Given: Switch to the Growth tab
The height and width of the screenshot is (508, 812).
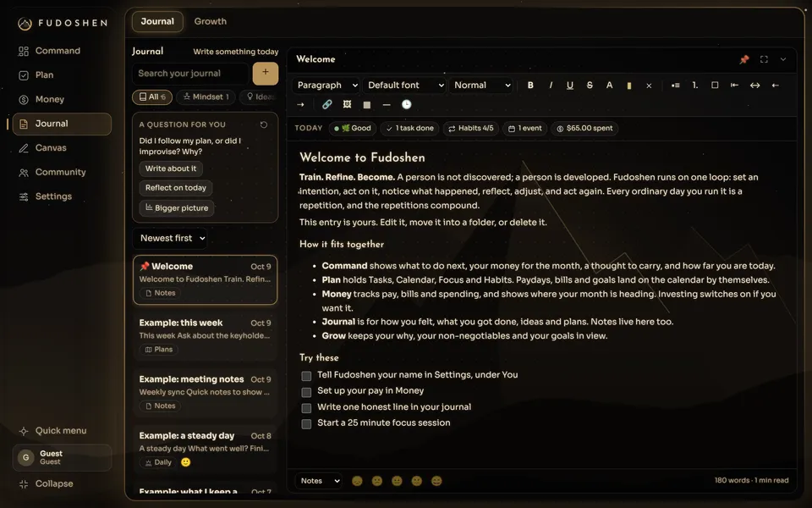Looking at the screenshot, I should [211, 21].
